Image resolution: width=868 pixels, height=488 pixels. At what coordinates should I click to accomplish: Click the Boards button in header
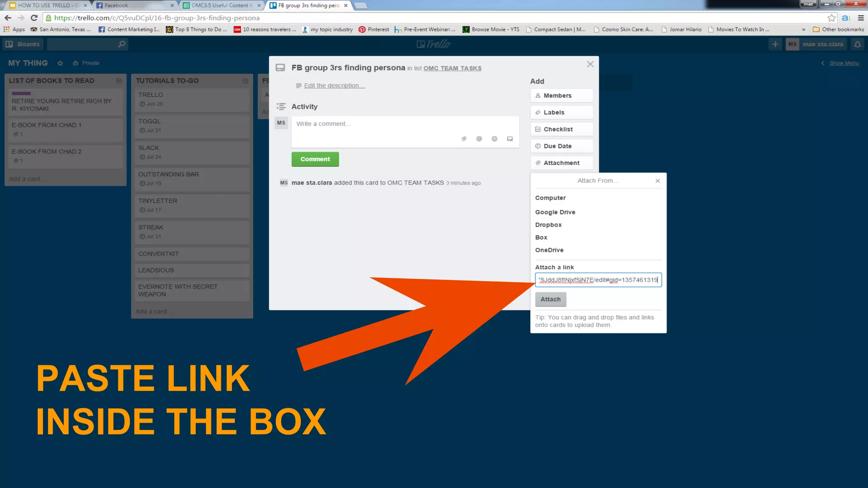coord(23,44)
